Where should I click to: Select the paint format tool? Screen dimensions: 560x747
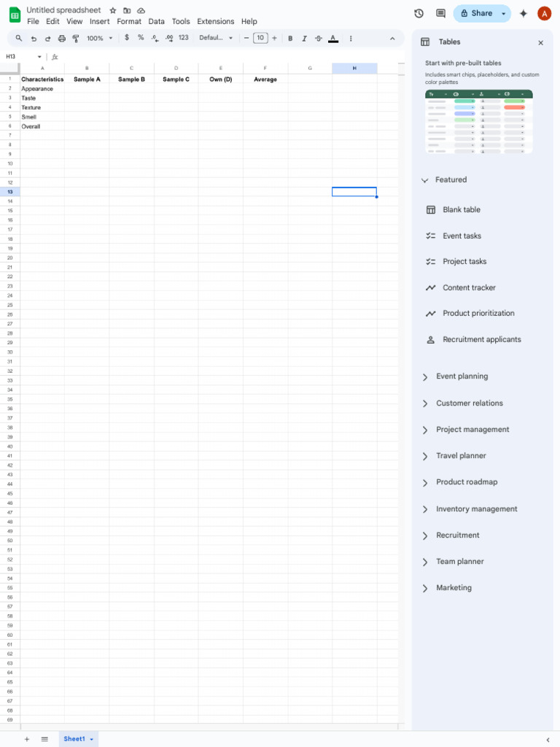pyautogui.click(x=75, y=39)
